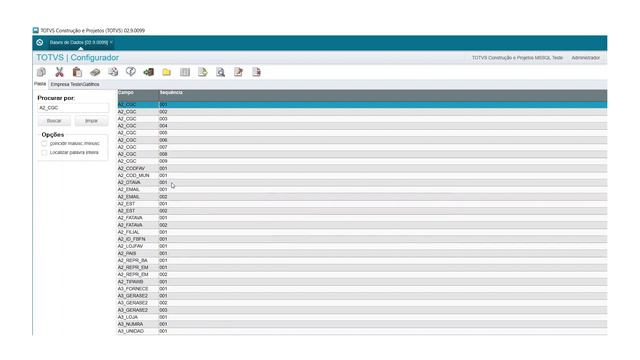Select the A2_CODFAV row
Viewport: 640px width, 360px height.
click(362, 168)
